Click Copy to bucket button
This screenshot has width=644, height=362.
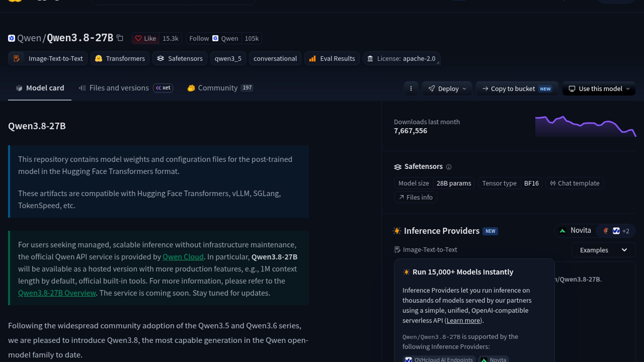coord(517,89)
